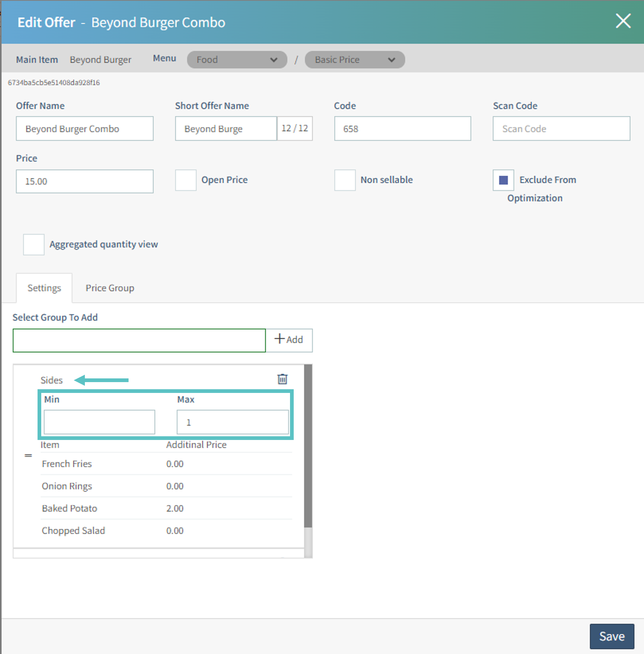Expand the Basic Price dropdown
This screenshot has width=644, height=654.
[x=355, y=60]
